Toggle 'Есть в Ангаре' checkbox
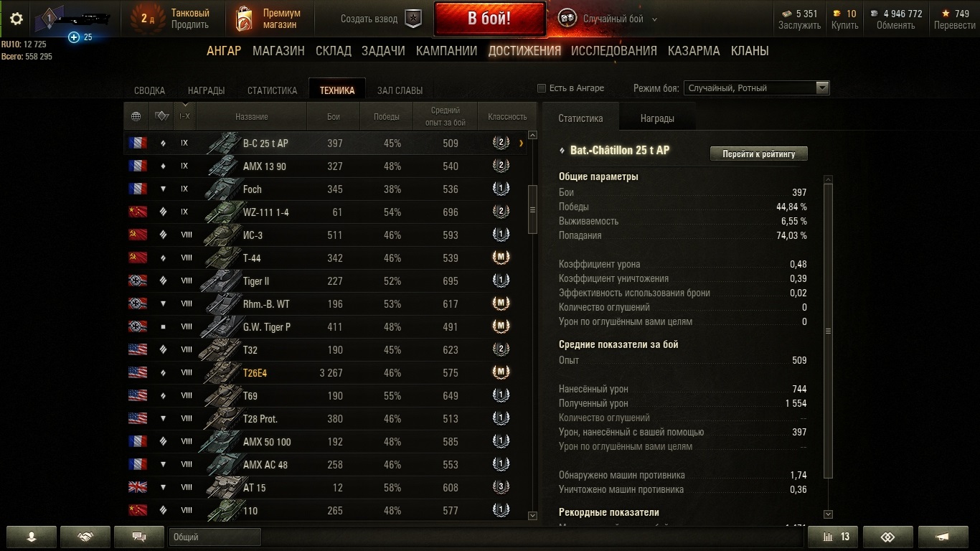Screen dimensions: 980x551 tap(542, 88)
